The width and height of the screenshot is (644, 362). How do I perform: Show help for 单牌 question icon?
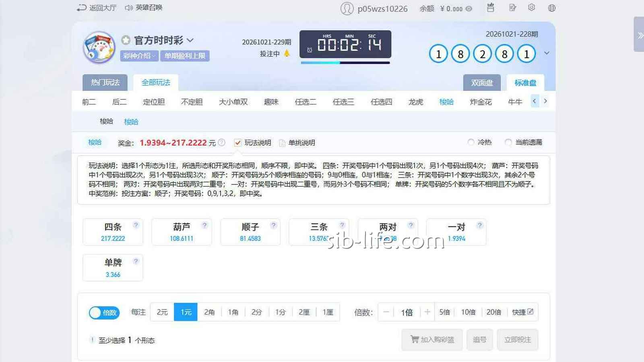(x=136, y=261)
